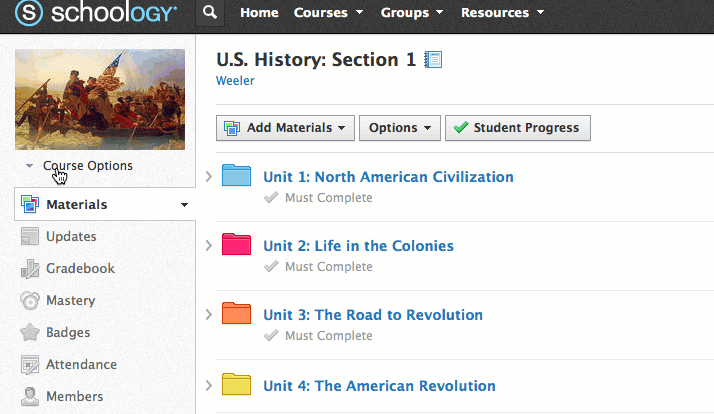Click the Student Progress button
This screenshot has width=714, height=414.
(517, 128)
